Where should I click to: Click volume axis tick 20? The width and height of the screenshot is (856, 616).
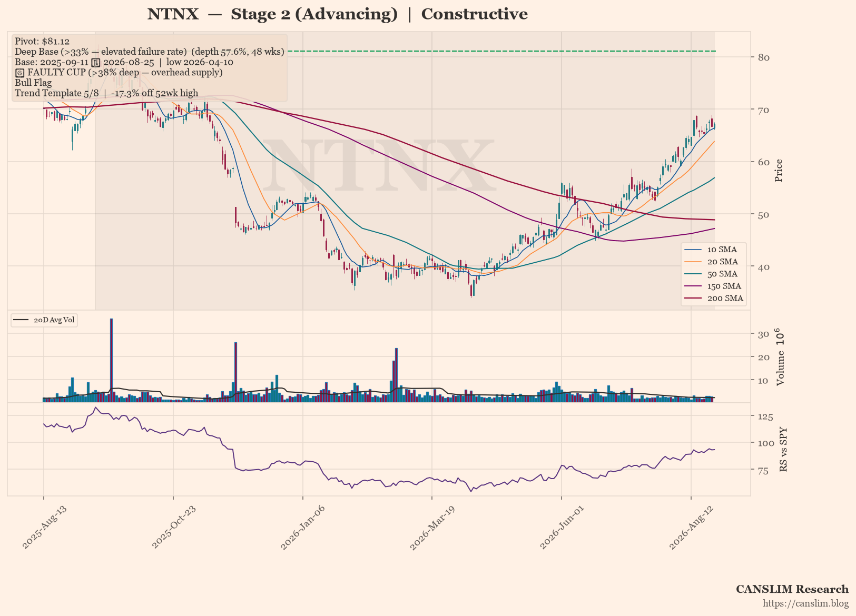coord(763,357)
